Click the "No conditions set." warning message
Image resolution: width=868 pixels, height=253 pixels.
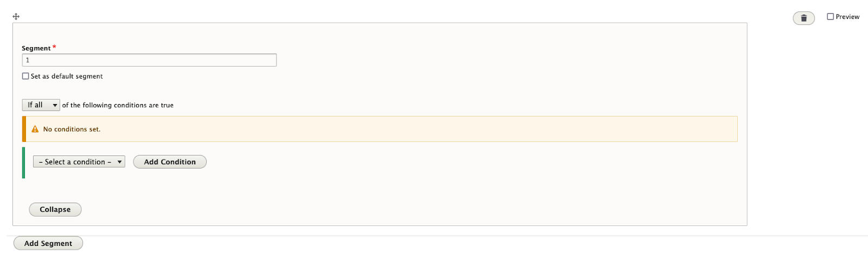coord(72,129)
